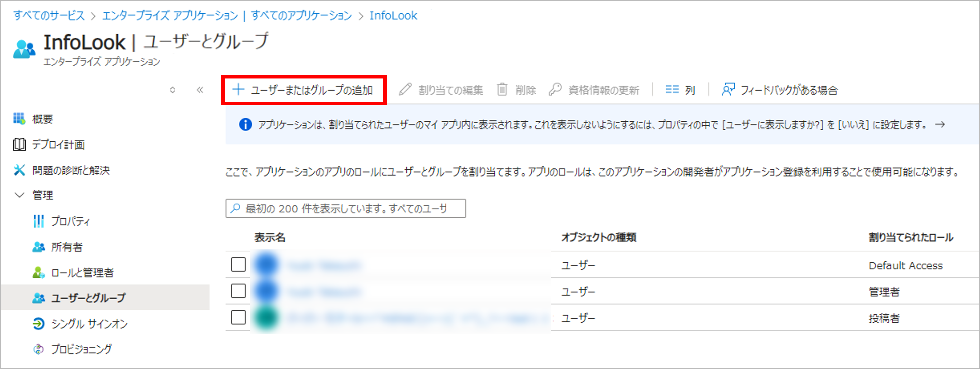Click the wrench icon for 問題の診断と解決
980x369 pixels.
pyautogui.click(x=20, y=170)
